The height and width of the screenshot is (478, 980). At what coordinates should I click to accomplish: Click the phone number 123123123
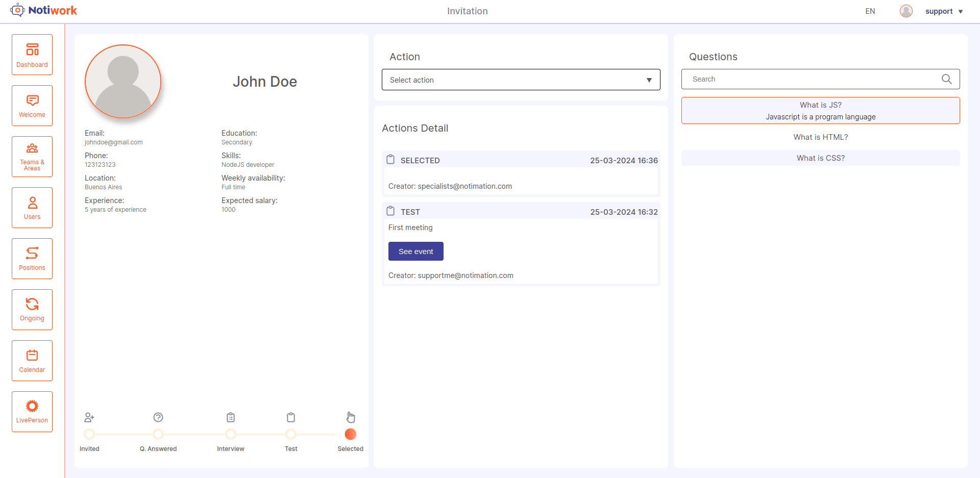pyautogui.click(x=100, y=165)
